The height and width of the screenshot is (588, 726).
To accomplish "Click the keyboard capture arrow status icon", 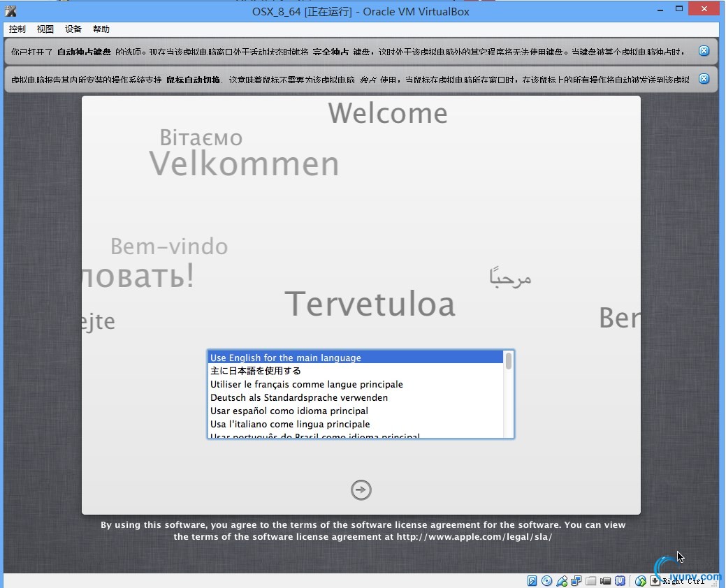I will tap(655, 580).
